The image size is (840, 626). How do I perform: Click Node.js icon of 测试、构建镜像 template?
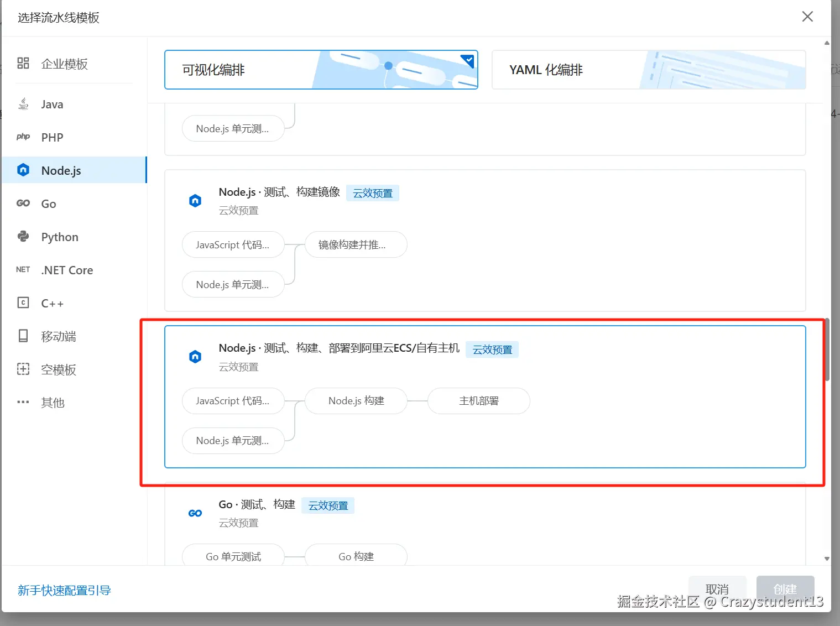tap(195, 201)
